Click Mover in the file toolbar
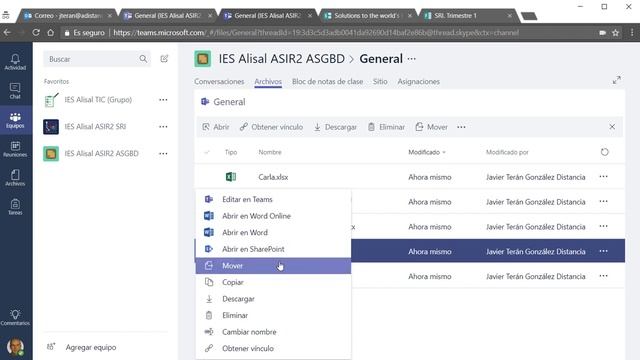Viewport: 640px width, 360px height. [x=431, y=127]
